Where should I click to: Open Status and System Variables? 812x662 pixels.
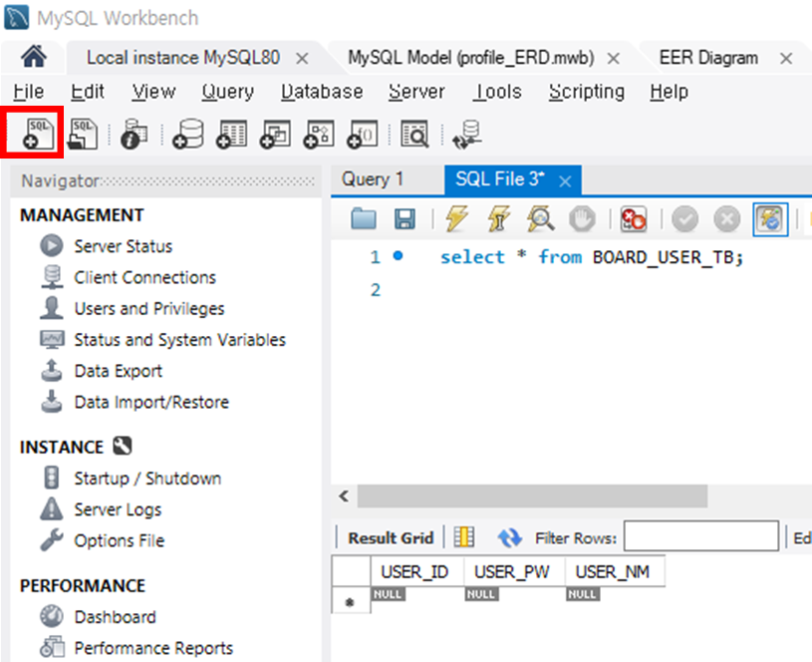[180, 340]
